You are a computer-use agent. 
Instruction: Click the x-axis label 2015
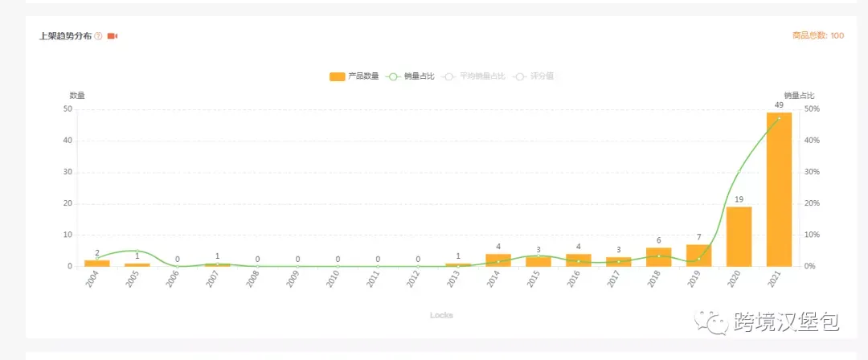(x=533, y=279)
